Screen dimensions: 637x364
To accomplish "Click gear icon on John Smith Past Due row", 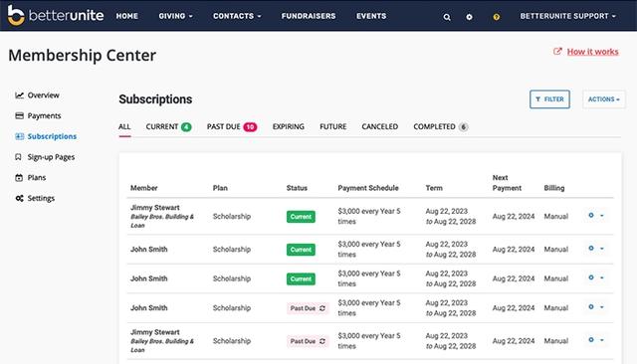I will pyautogui.click(x=591, y=306).
